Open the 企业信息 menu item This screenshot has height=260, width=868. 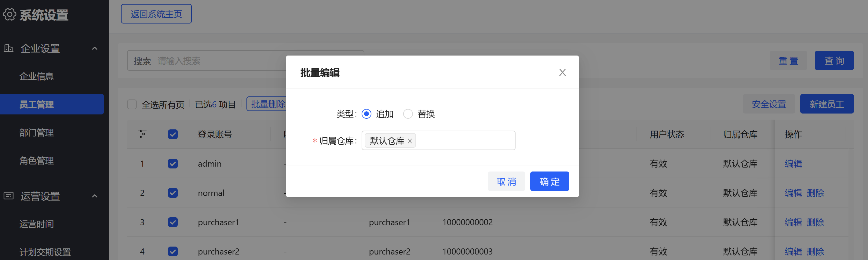36,77
